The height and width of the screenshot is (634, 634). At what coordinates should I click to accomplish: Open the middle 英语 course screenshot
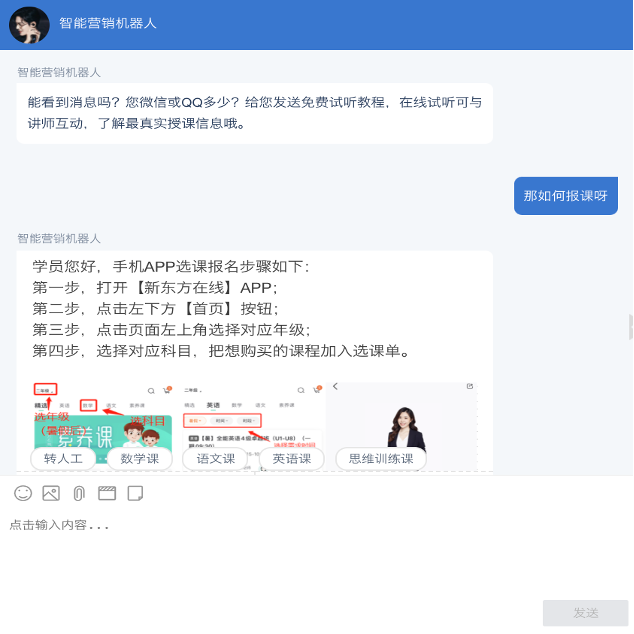point(251,427)
